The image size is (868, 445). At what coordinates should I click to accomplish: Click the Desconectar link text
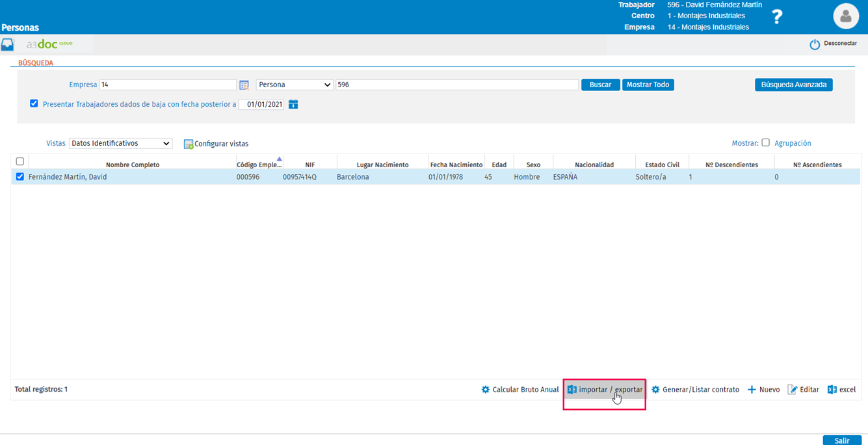pyautogui.click(x=841, y=44)
